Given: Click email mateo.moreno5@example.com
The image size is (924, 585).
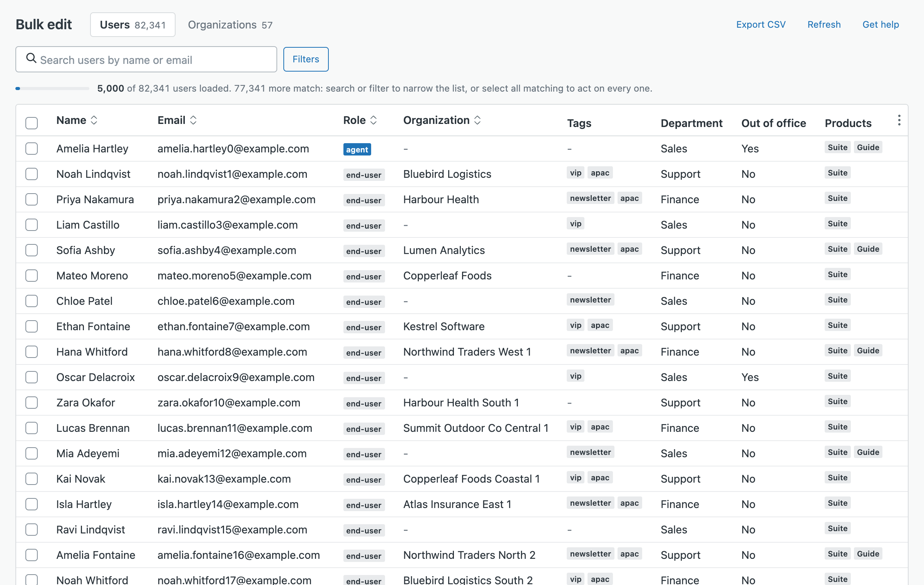Looking at the screenshot, I should [x=234, y=276].
